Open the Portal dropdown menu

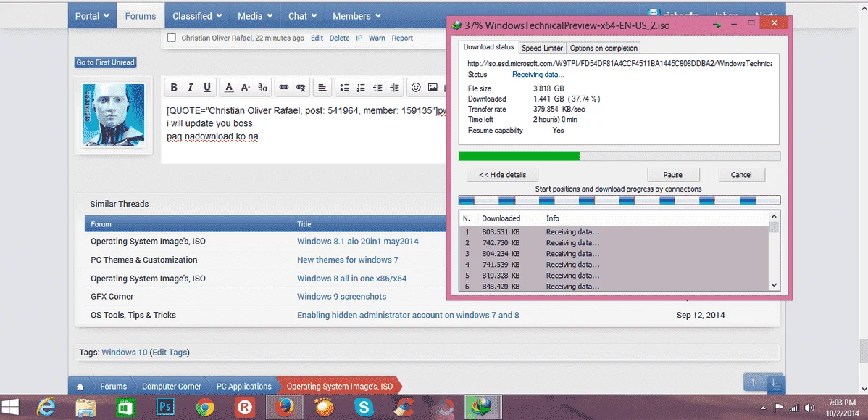(92, 16)
